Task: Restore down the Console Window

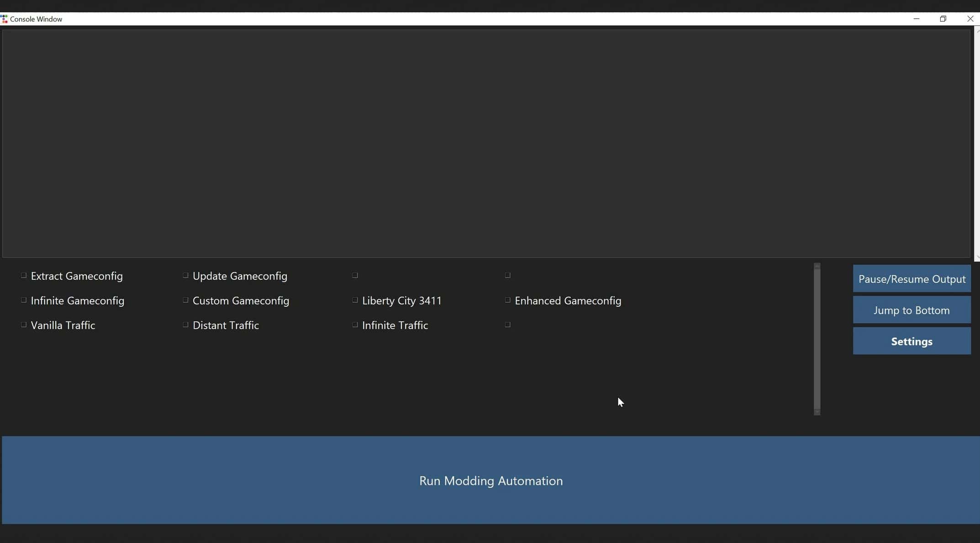Action: [943, 19]
